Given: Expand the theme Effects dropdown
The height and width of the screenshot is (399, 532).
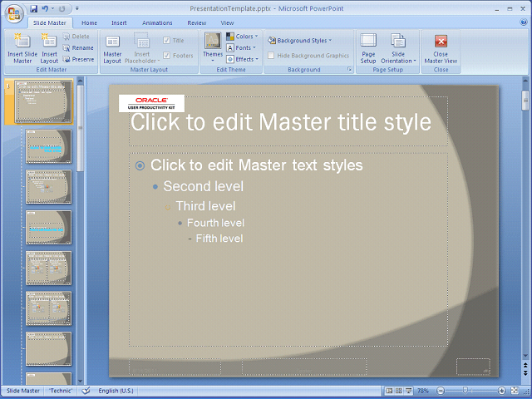Looking at the screenshot, I should [242, 59].
